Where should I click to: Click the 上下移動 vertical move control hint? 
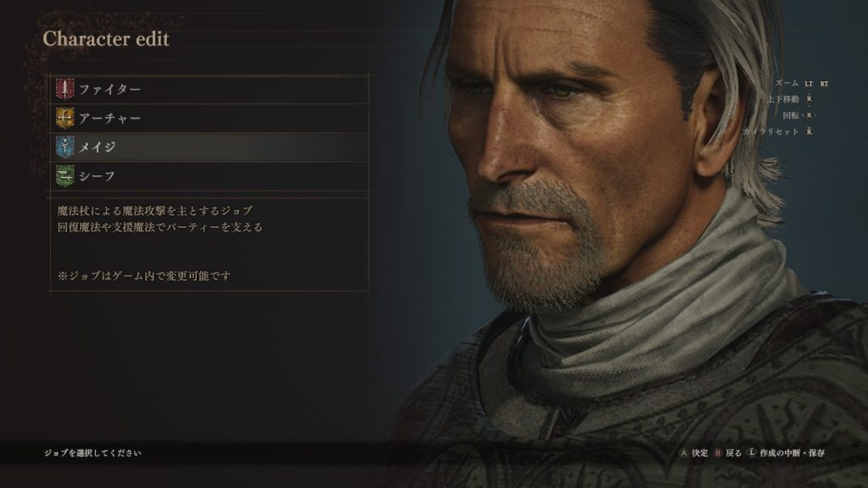point(789,99)
